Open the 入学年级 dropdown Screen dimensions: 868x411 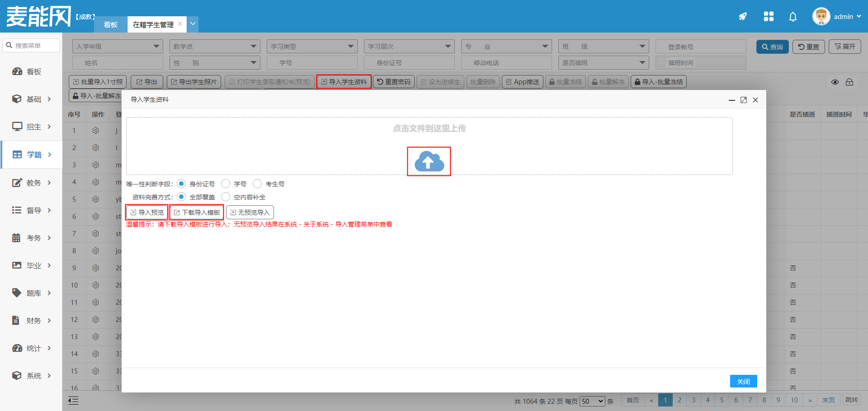point(118,46)
